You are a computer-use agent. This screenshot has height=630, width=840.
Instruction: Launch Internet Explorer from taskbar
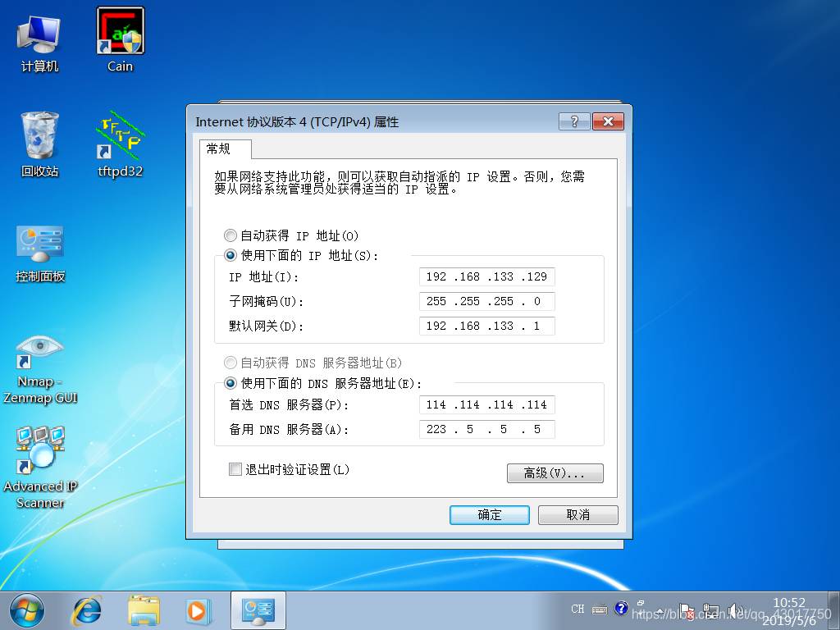pyautogui.click(x=87, y=610)
